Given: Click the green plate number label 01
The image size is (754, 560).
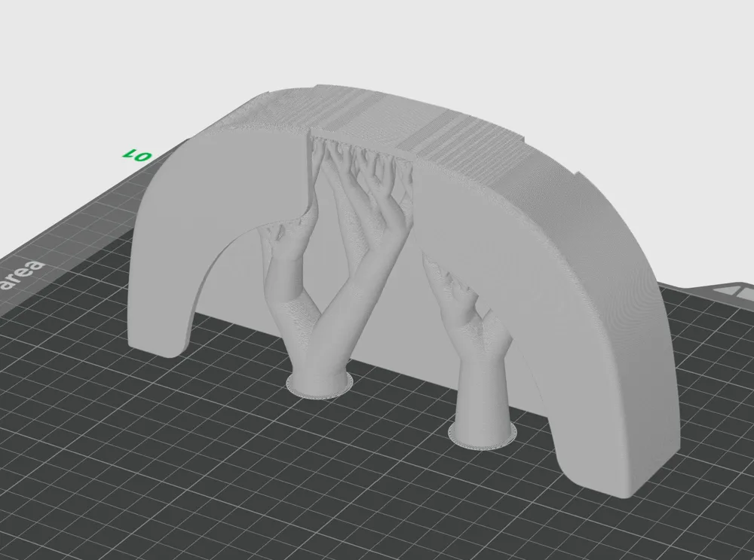Looking at the screenshot, I should click(137, 155).
